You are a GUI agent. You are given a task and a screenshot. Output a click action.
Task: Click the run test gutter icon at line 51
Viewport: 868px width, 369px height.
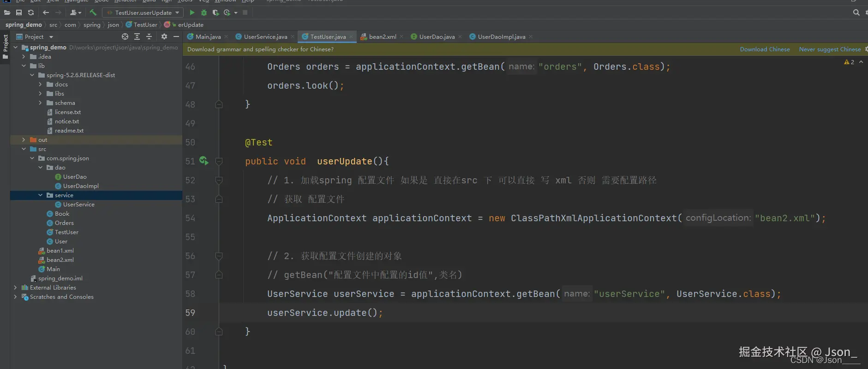[x=204, y=161]
